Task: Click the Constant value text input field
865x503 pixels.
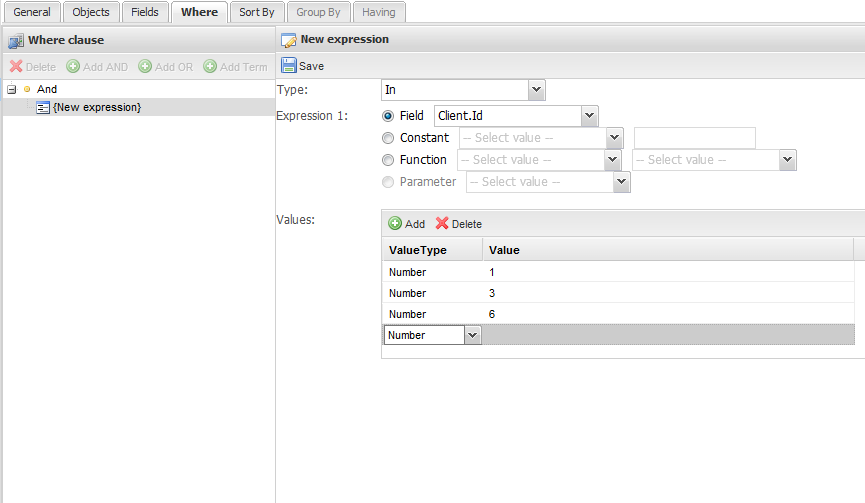Action: (x=695, y=138)
